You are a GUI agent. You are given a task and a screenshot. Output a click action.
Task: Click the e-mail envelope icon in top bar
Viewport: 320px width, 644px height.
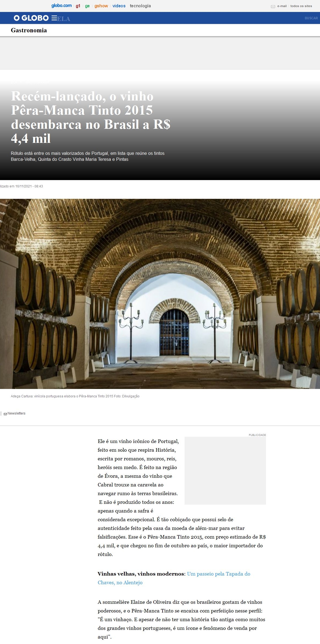(273, 6)
